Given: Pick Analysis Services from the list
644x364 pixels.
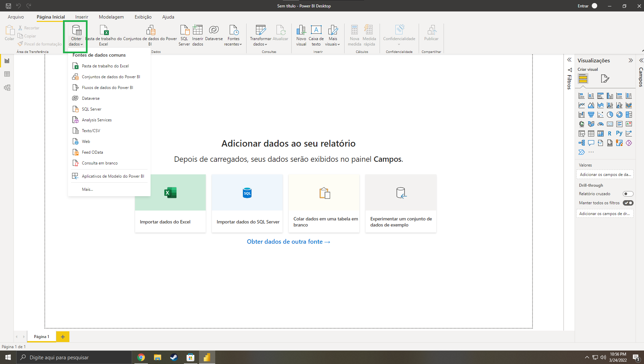Looking at the screenshot, I should pyautogui.click(x=109, y=120).
